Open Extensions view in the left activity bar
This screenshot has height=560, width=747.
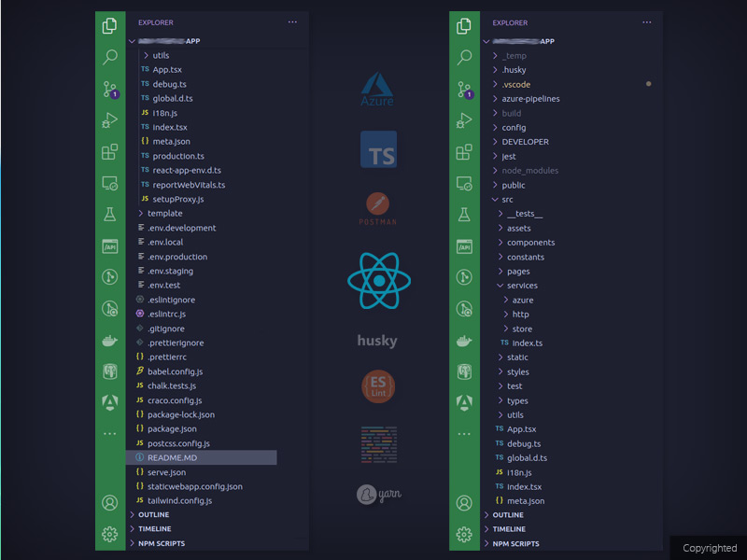[110, 151]
